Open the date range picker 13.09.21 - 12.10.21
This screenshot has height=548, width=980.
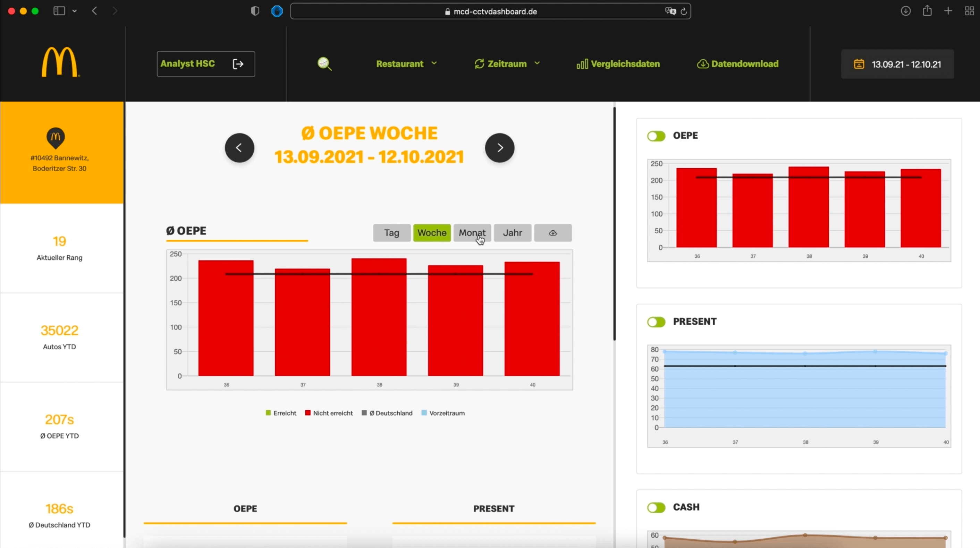[897, 64]
